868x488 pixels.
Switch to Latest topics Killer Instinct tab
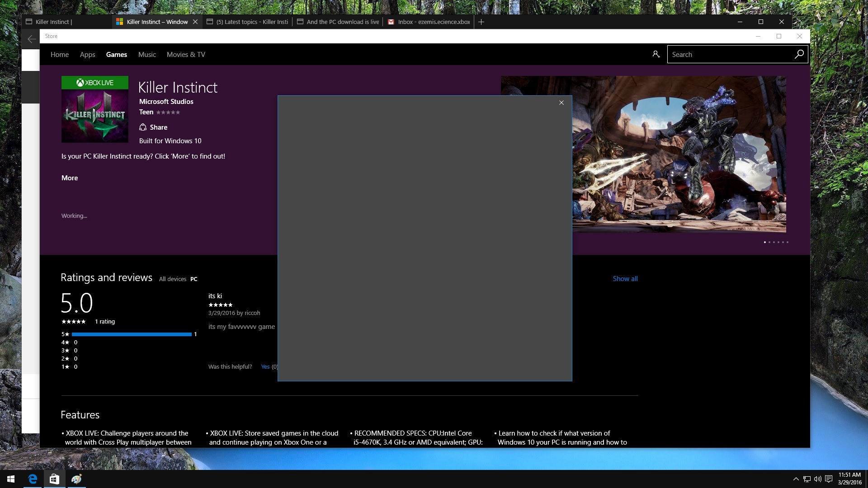(247, 22)
